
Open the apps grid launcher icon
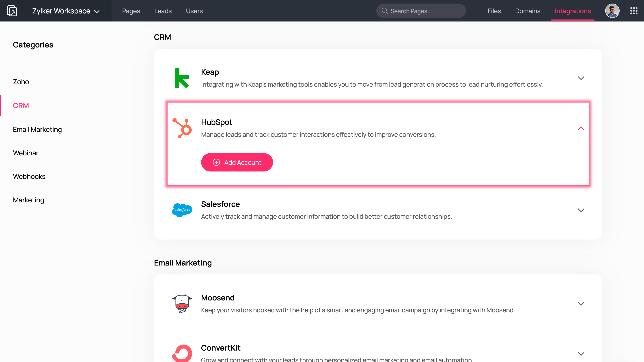click(634, 11)
